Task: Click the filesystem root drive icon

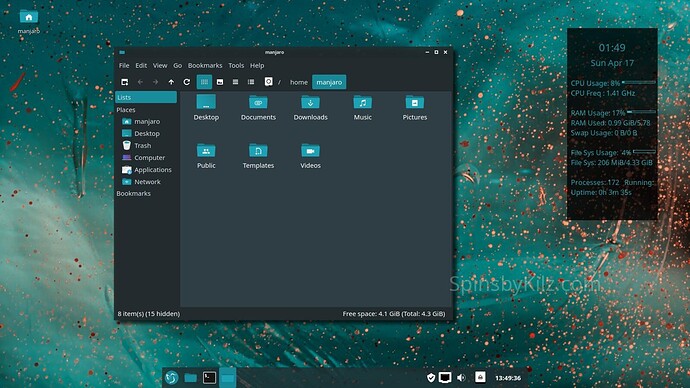Action: coord(268,82)
